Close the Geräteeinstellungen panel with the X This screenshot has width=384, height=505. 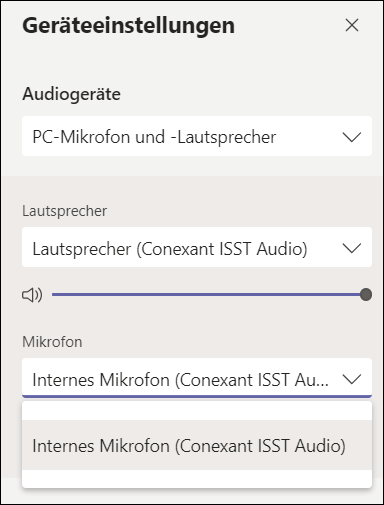pyautogui.click(x=352, y=25)
